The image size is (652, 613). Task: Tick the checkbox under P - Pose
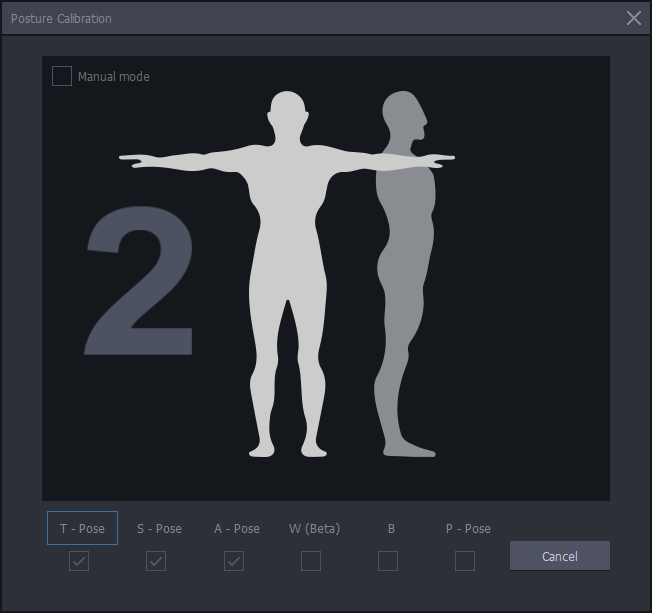pyautogui.click(x=465, y=561)
